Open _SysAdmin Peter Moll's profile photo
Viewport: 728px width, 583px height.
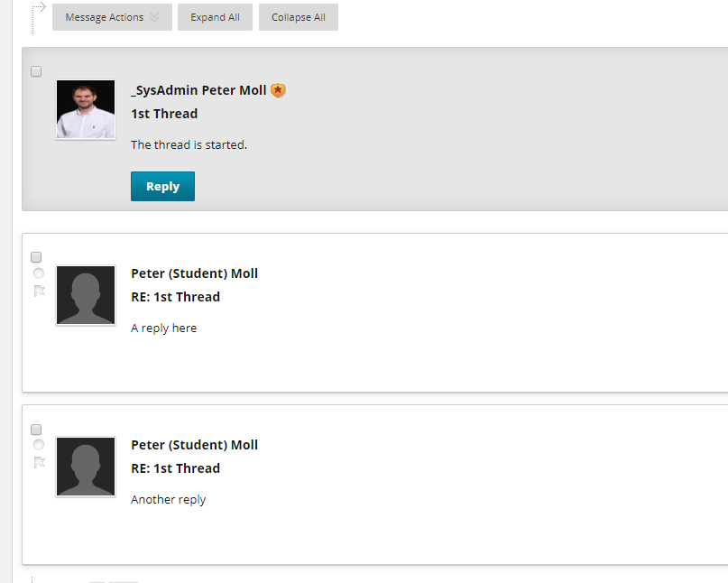86,109
